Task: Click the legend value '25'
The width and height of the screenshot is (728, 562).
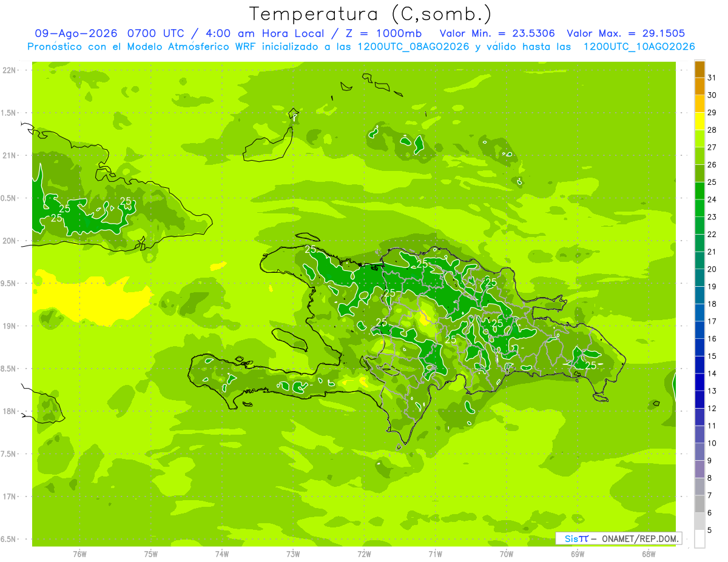Action: coord(712,182)
